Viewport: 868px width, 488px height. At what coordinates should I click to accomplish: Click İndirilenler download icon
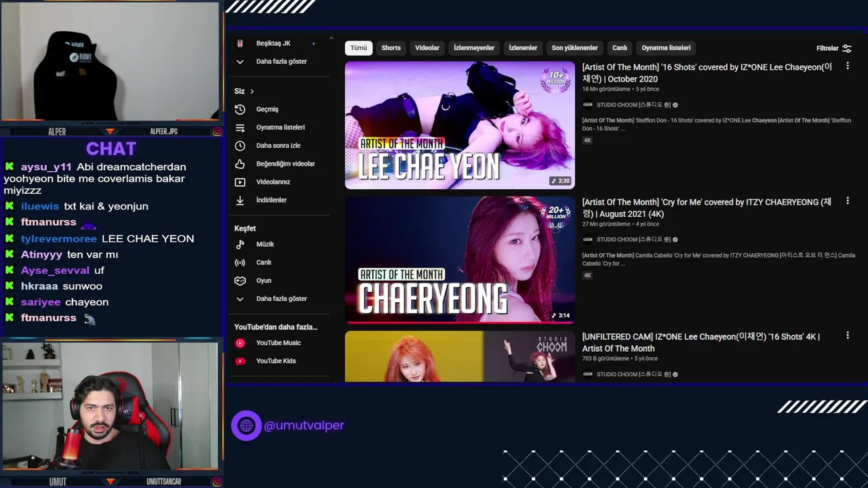[x=239, y=200]
